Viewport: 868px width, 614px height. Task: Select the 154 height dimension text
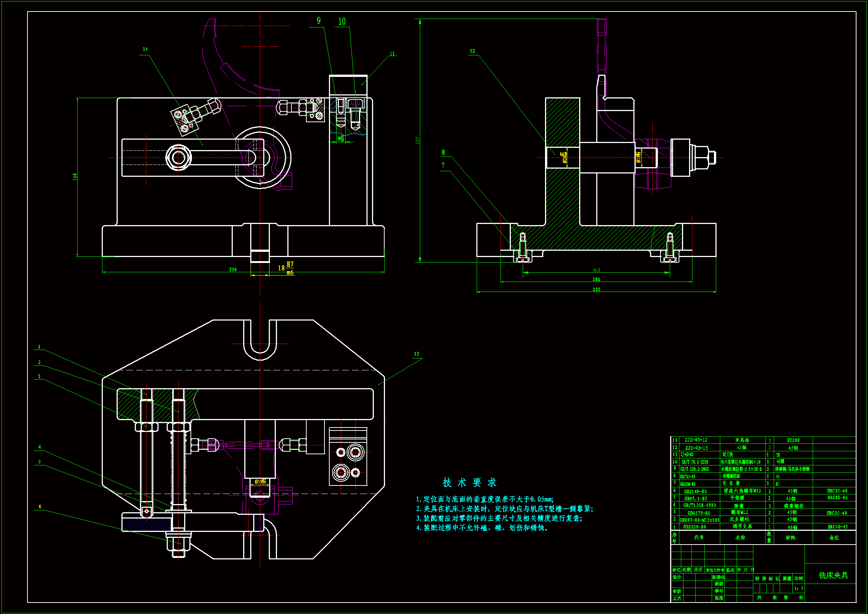[x=75, y=177]
